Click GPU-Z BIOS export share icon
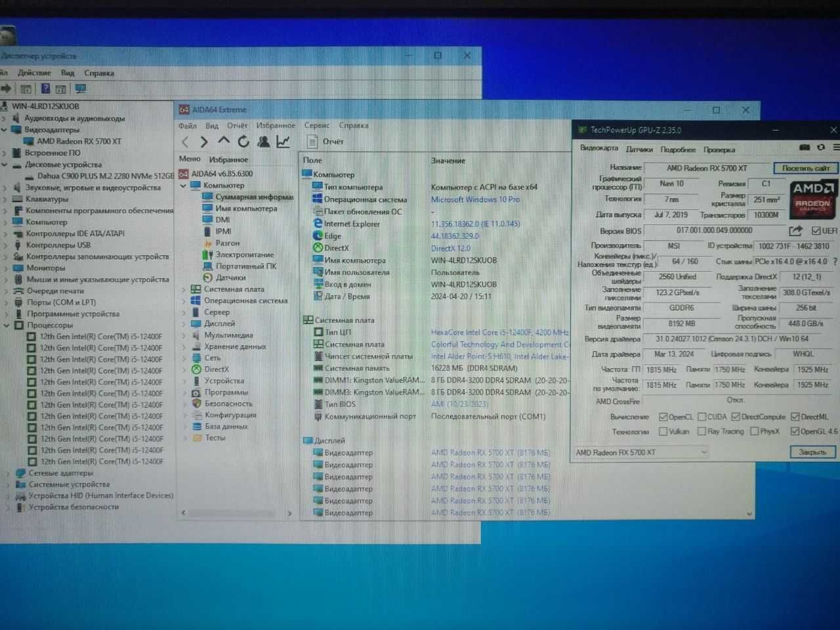This screenshot has height=630, width=840. pos(795,230)
